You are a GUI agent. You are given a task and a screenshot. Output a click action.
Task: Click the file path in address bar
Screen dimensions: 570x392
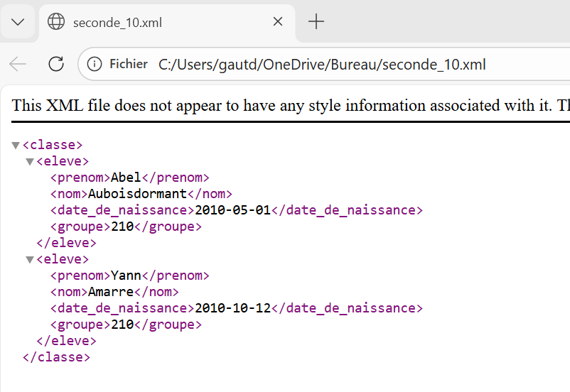coord(322,65)
